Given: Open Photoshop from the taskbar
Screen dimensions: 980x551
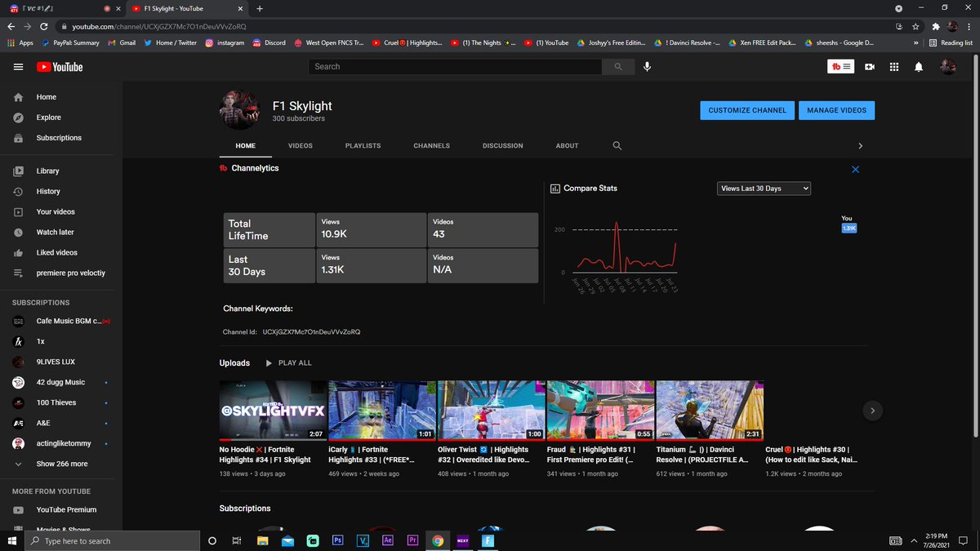Looking at the screenshot, I should pos(337,540).
